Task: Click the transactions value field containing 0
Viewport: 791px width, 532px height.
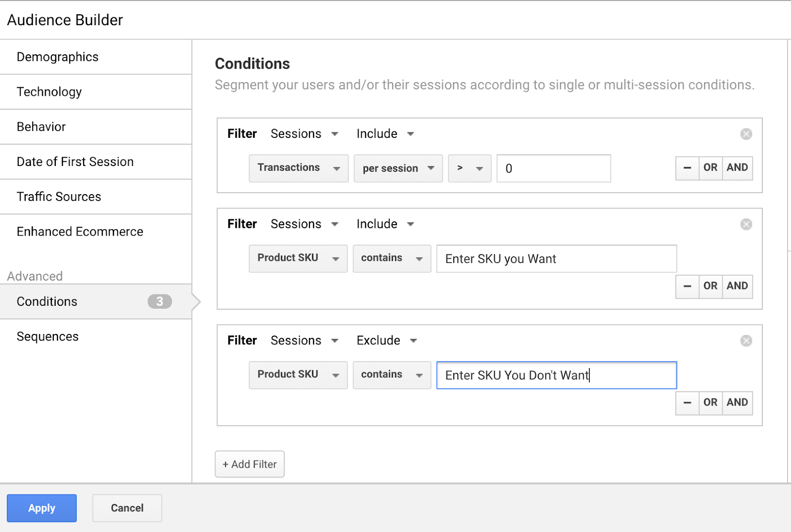Action: coord(554,168)
